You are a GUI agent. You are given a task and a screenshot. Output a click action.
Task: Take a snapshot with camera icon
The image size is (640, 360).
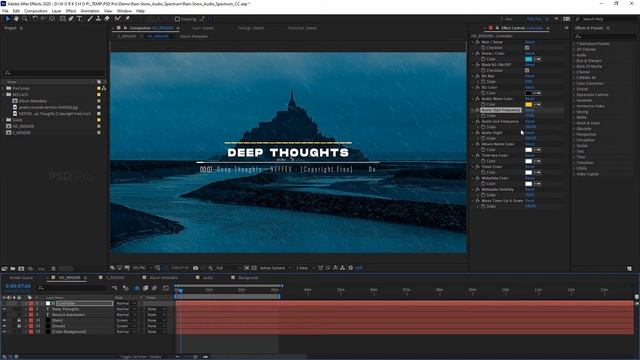tap(196, 268)
